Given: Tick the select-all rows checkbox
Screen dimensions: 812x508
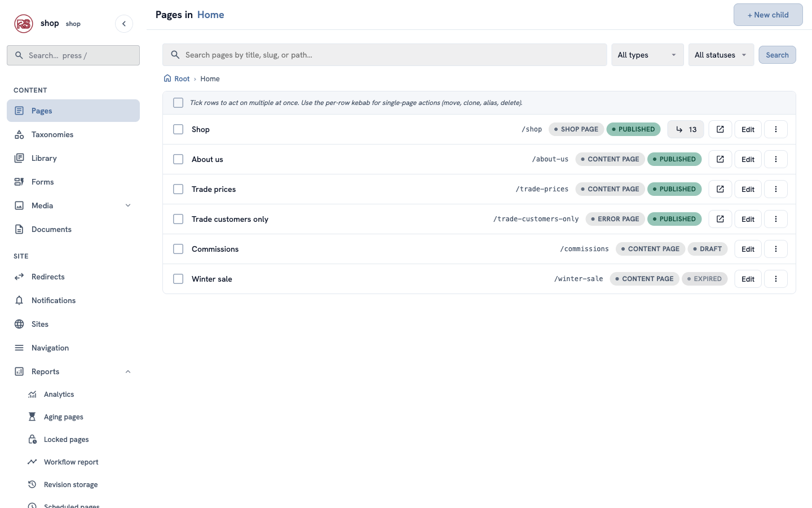Looking at the screenshot, I should click(178, 103).
